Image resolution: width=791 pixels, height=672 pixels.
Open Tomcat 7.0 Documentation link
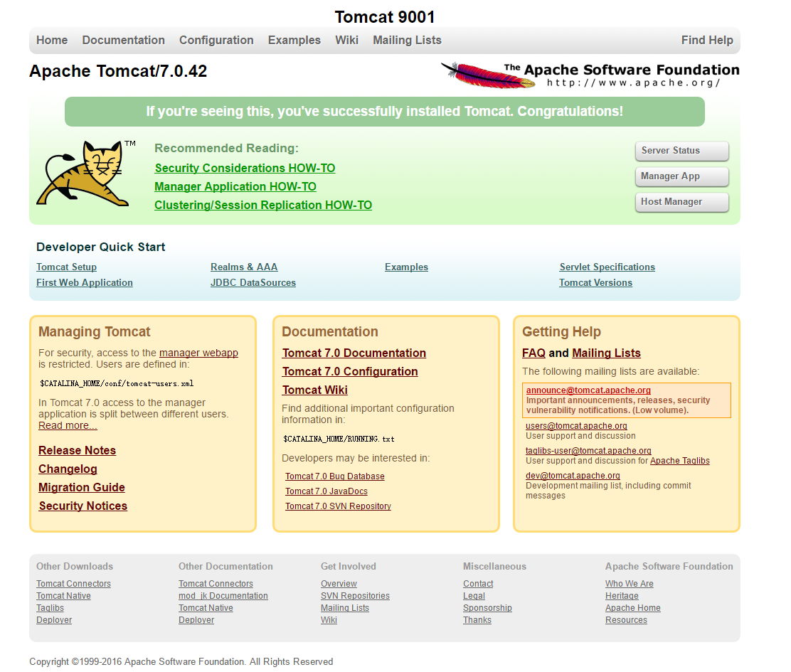pyautogui.click(x=354, y=353)
